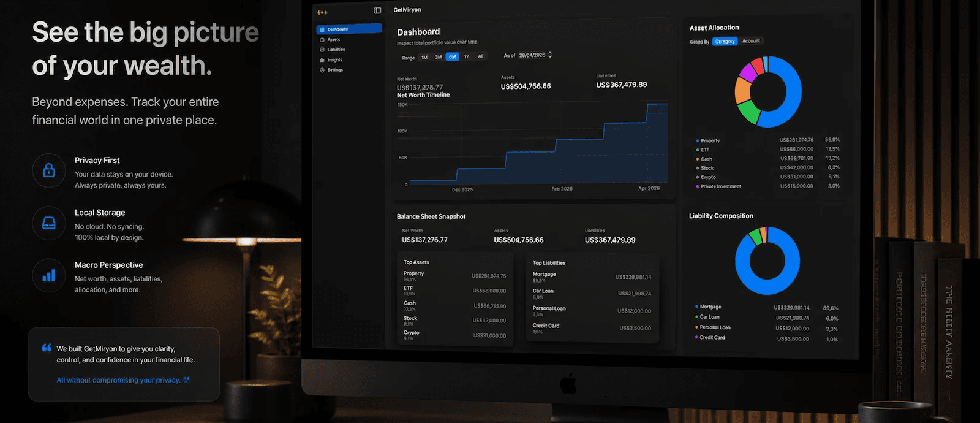Screen dimensions: 980x423
Task: Group asset allocation by Category
Action: tap(725, 41)
